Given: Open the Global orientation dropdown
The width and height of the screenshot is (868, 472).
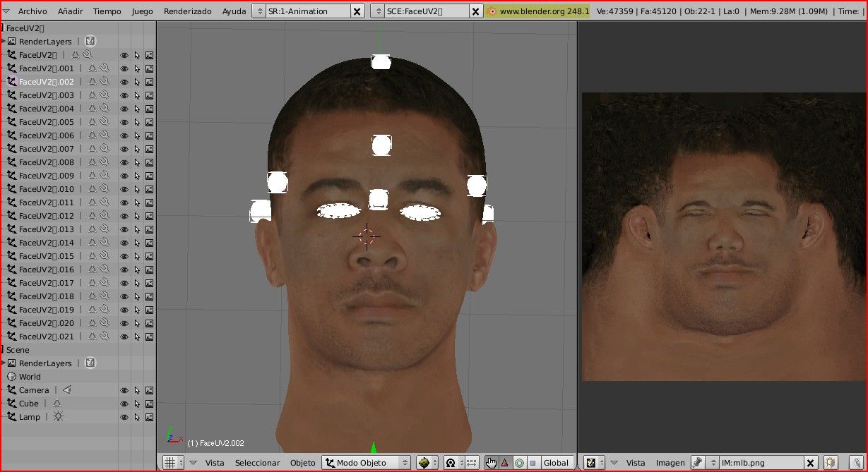Looking at the screenshot, I should point(556,463).
